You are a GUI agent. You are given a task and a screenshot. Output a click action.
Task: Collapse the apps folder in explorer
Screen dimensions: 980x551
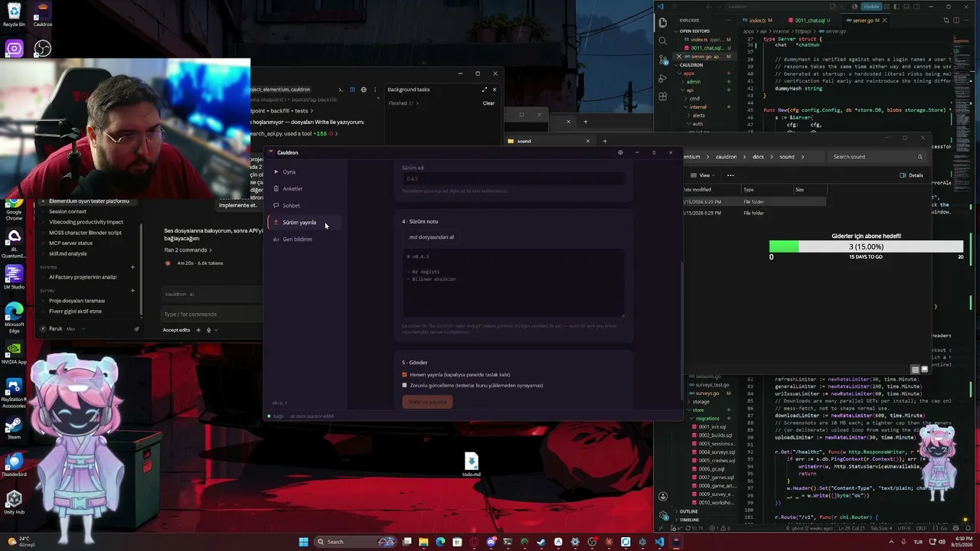(688, 73)
